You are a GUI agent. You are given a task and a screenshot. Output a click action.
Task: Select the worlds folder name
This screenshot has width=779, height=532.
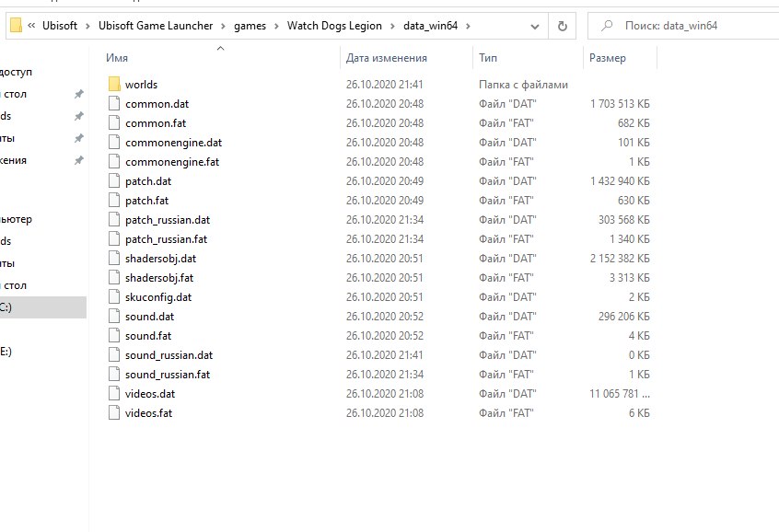(x=141, y=85)
